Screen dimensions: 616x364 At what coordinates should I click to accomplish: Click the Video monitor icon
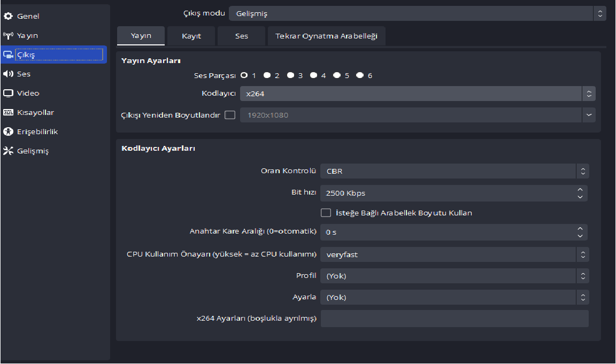pos(8,93)
